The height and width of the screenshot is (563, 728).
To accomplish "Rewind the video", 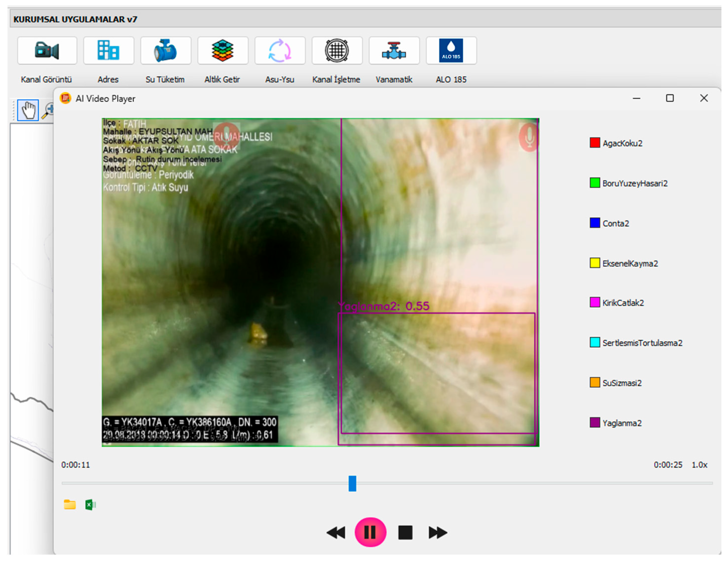I will (336, 532).
